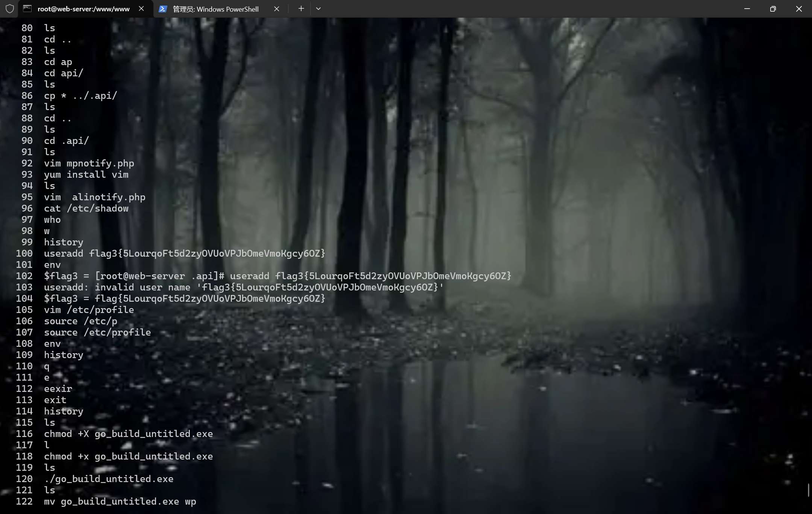Click the root@web-server tab terminal icon
Viewport: 812px width, 514px height.
coord(27,9)
